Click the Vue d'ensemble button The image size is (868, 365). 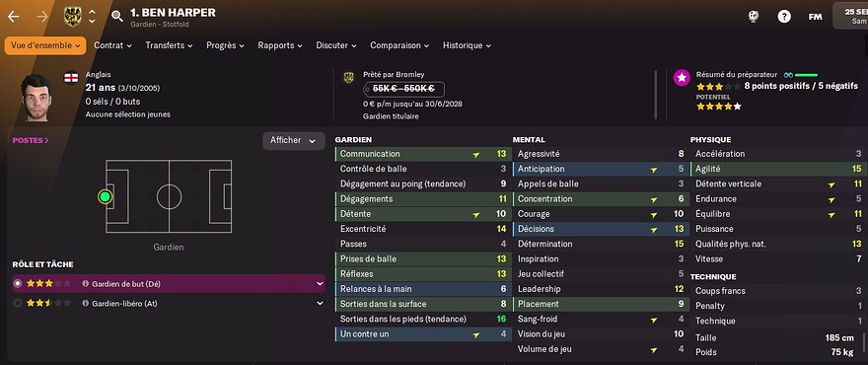coord(45,45)
